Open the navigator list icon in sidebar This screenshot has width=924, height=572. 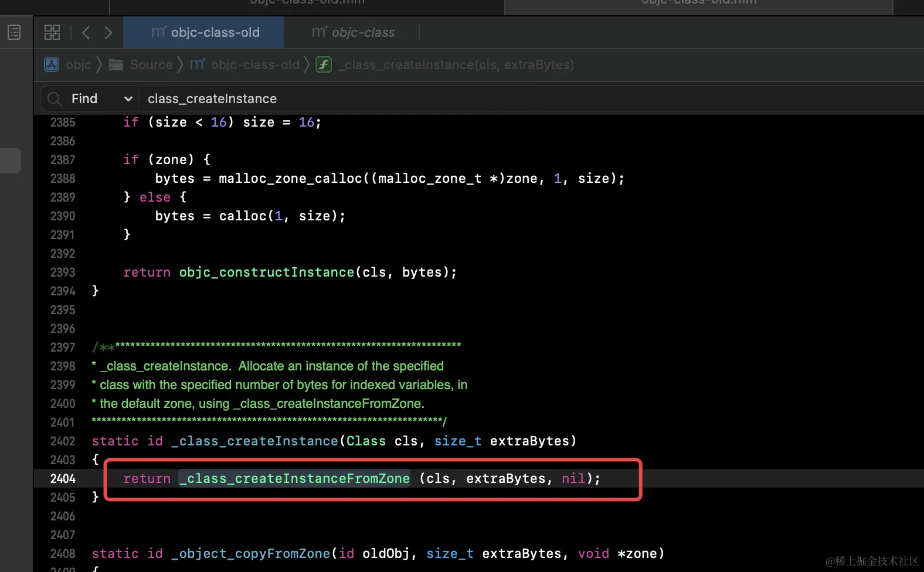14,32
